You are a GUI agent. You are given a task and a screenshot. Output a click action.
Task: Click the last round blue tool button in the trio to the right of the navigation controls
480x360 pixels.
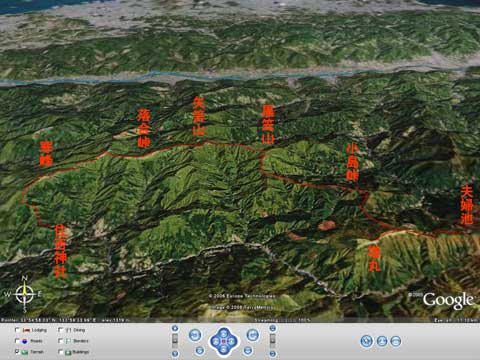coord(396,341)
